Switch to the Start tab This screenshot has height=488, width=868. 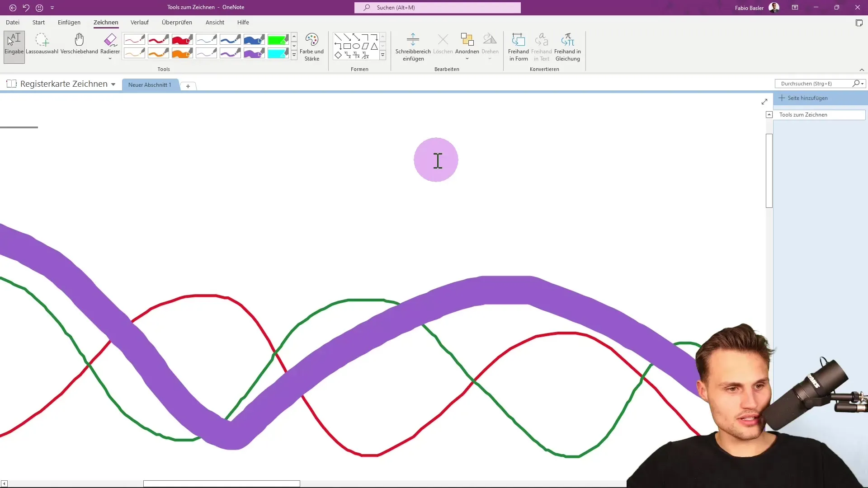click(x=38, y=22)
